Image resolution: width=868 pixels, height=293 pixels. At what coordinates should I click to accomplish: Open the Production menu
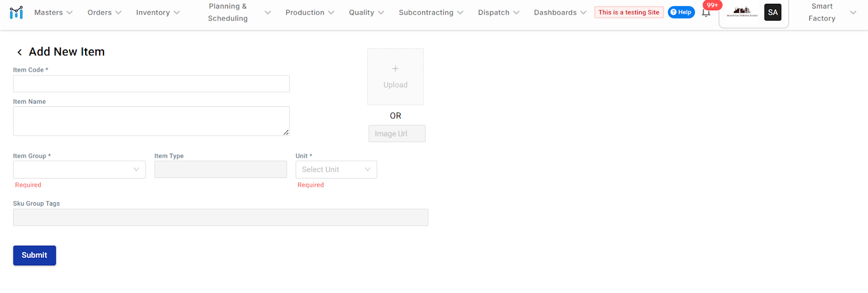coord(310,12)
